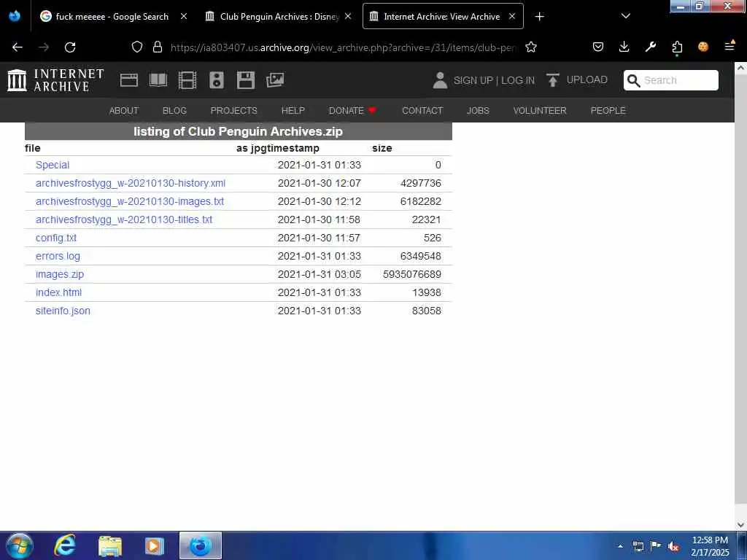
Task: Open the Firefox downloads panel
Action: click(x=624, y=47)
